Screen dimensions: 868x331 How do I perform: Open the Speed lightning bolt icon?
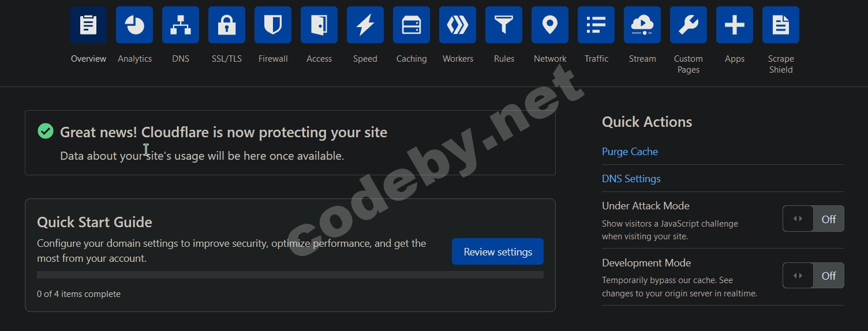click(365, 25)
